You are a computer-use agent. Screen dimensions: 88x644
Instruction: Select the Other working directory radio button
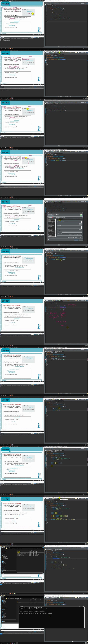57,233
